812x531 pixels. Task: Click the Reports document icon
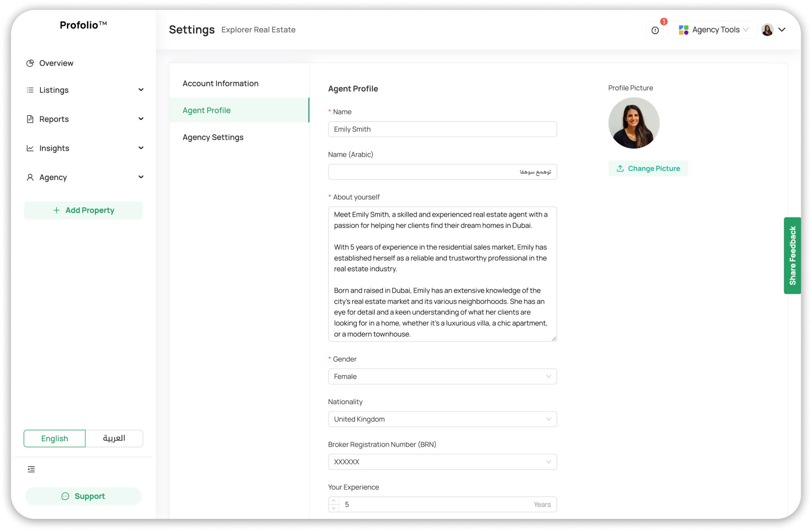(30, 119)
